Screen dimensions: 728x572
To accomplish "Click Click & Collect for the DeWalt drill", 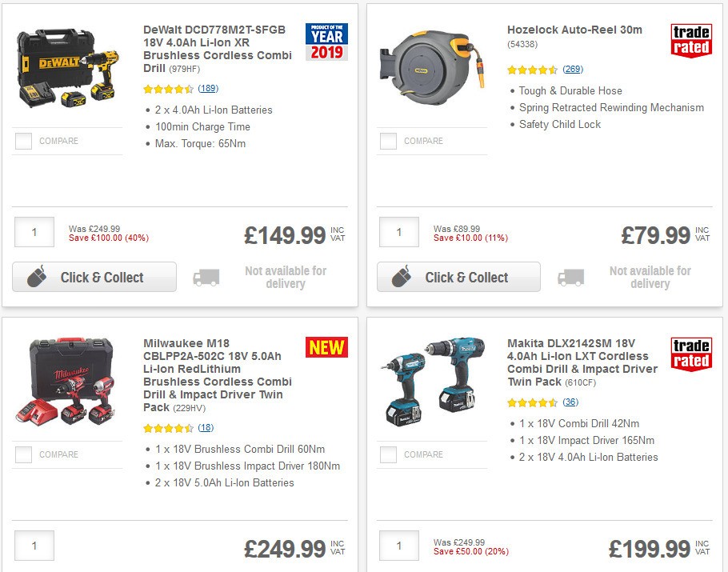I will pyautogui.click(x=94, y=276).
